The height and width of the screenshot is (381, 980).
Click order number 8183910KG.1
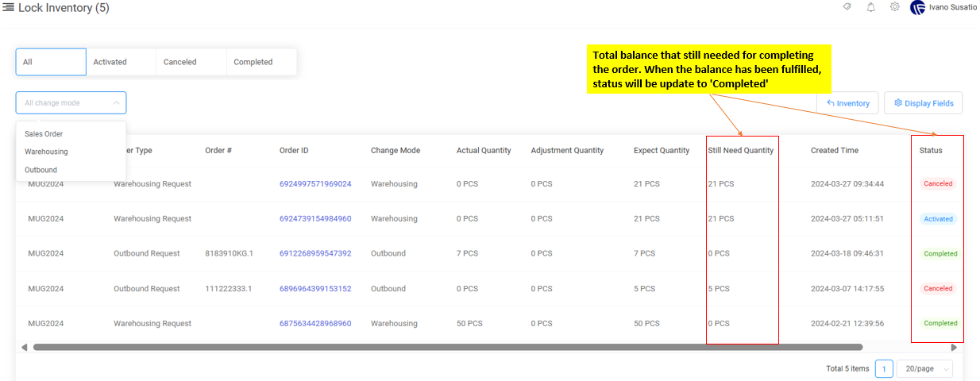tap(229, 253)
